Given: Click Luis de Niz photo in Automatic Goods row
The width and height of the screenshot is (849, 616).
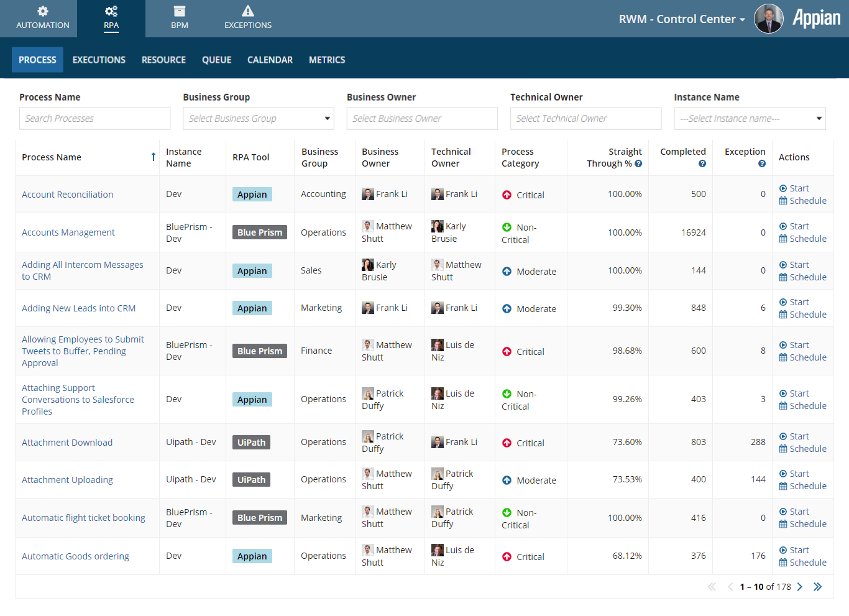Looking at the screenshot, I should [438, 550].
